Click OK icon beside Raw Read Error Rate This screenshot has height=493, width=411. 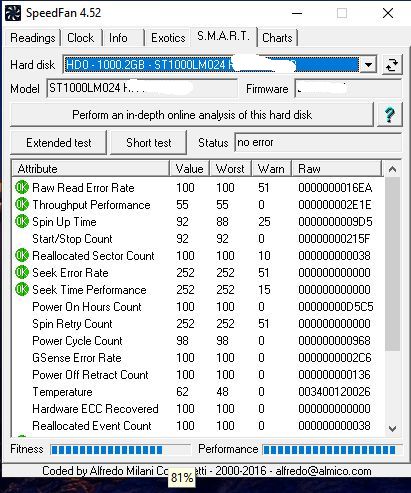22,188
